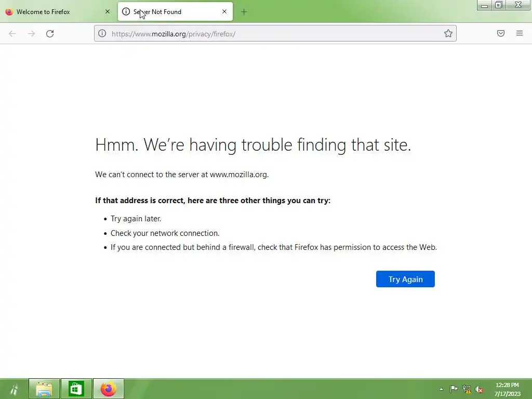532x399 pixels.
Task: Click heading 'Hmm. We're having trouble finding that site.'
Action: tap(253, 145)
